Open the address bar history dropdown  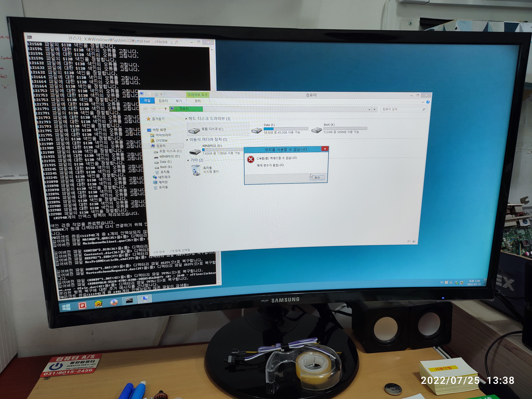pyautogui.click(x=369, y=109)
